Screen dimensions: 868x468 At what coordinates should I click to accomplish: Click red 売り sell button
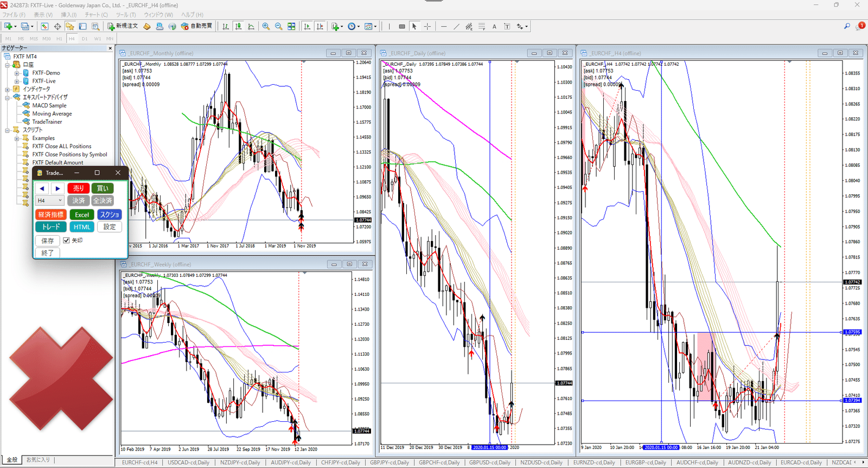pyautogui.click(x=78, y=188)
